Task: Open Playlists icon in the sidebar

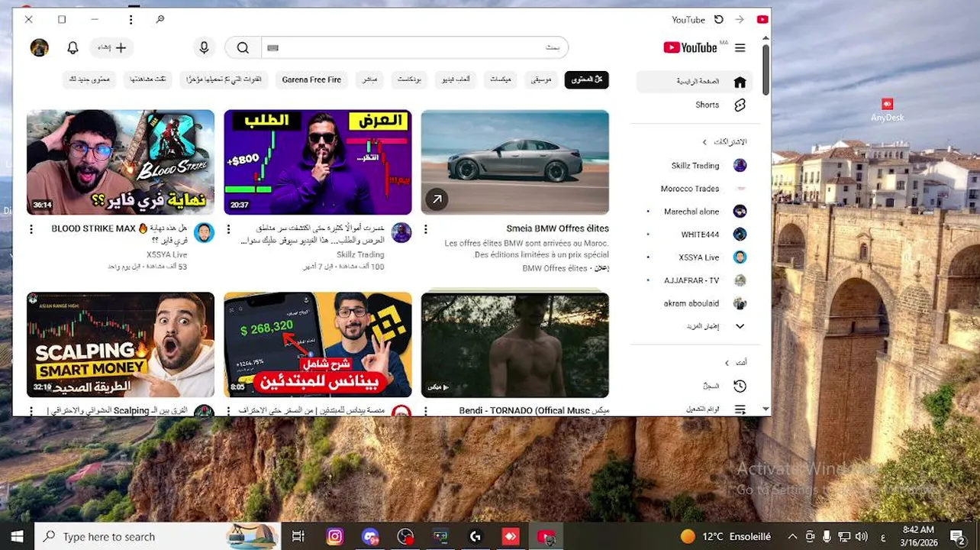Action: tap(740, 409)
